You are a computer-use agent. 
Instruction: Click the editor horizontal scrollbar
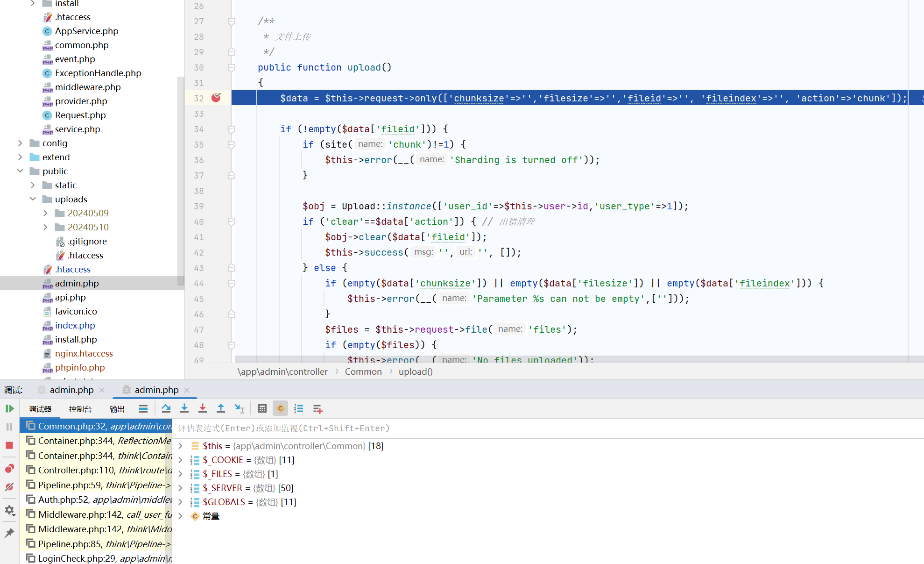(579, 359)
